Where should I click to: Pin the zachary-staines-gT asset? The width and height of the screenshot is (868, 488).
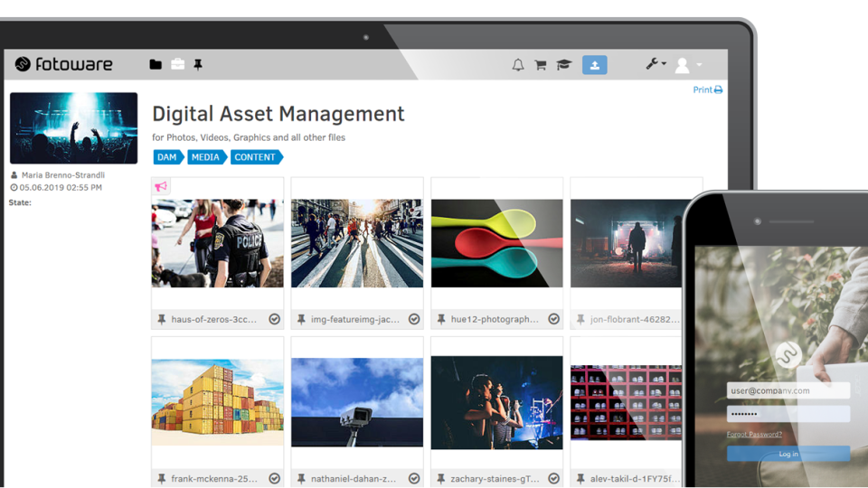pyautogui.click(x=441, y=479)
